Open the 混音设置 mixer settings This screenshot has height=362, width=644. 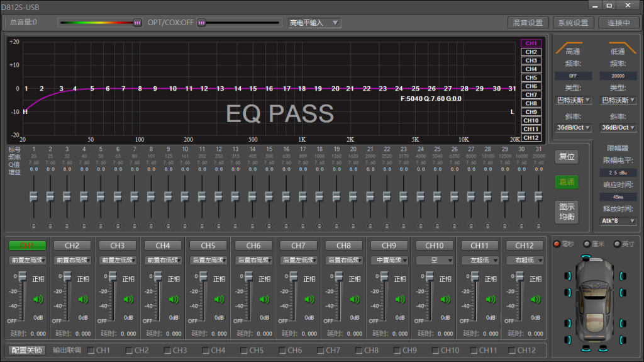(x=528, y=23)
